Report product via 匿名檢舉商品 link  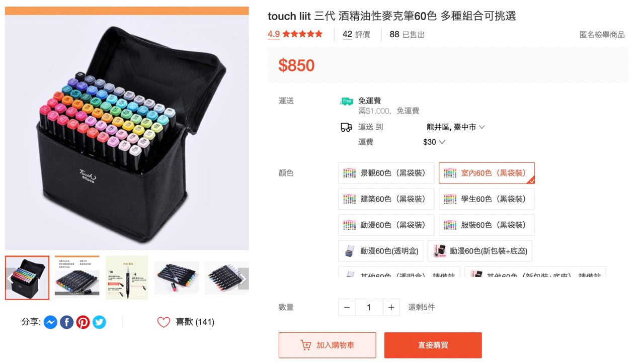(x=602, y=35)
